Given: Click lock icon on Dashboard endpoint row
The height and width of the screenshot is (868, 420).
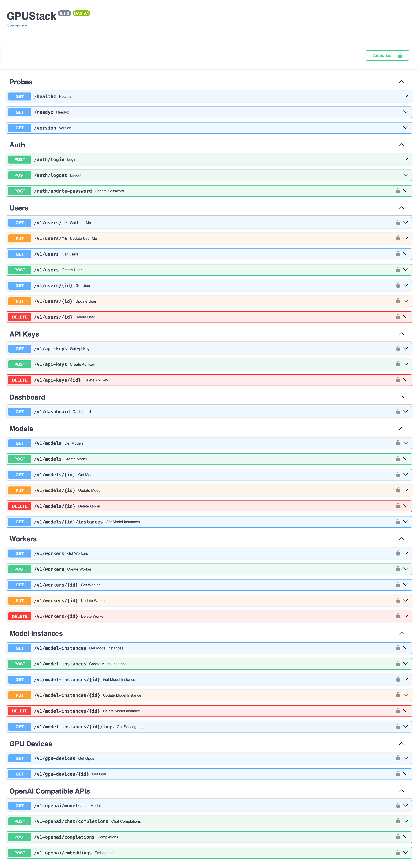Looking at the screenshot, I should point(398,411).
